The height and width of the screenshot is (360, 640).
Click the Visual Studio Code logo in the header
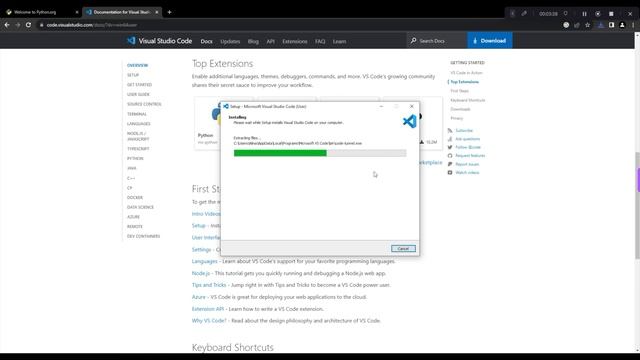coord(160,41)
